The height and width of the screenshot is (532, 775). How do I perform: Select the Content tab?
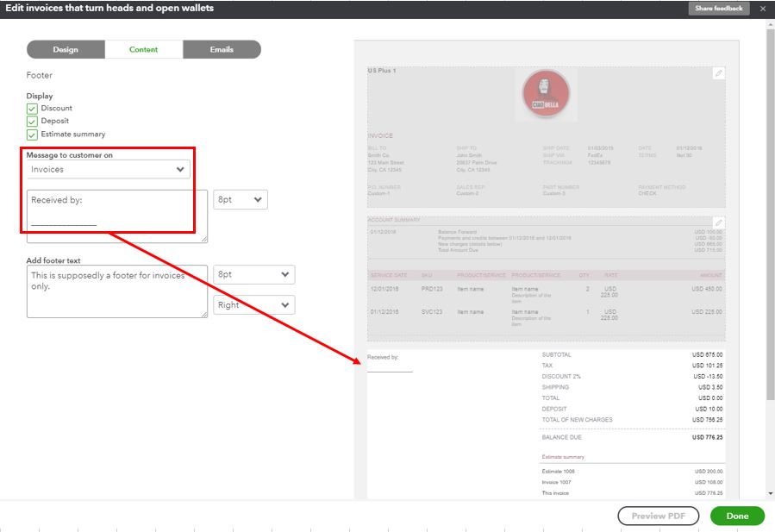coord(143,49)
